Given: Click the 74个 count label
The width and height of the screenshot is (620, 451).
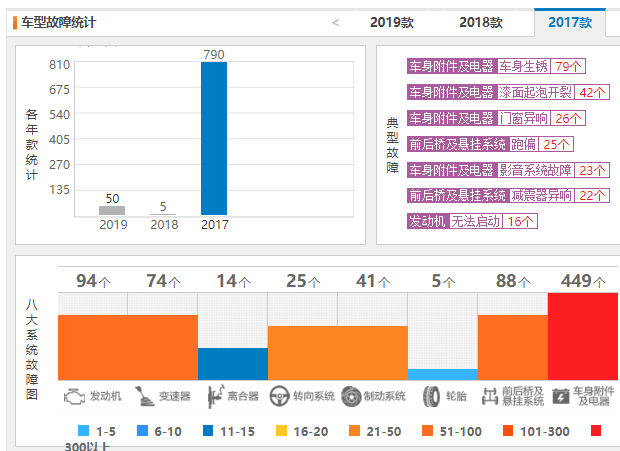Looking at the screenshot, I should point(163,281).
